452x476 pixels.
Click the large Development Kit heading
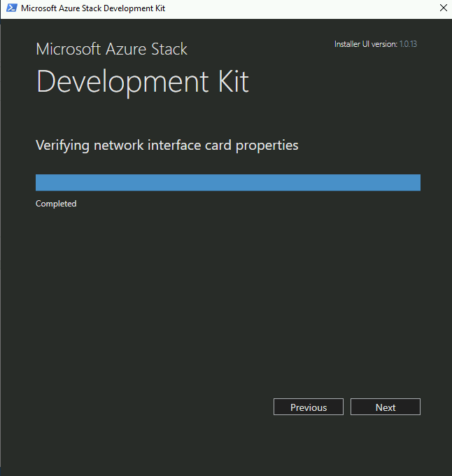[143, 81]
